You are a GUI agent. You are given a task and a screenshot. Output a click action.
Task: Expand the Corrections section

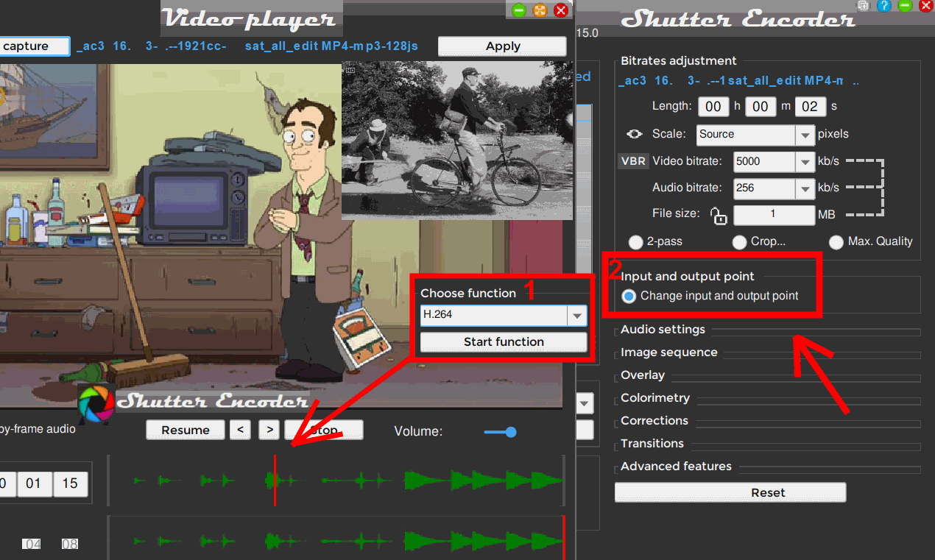(654, 421)
